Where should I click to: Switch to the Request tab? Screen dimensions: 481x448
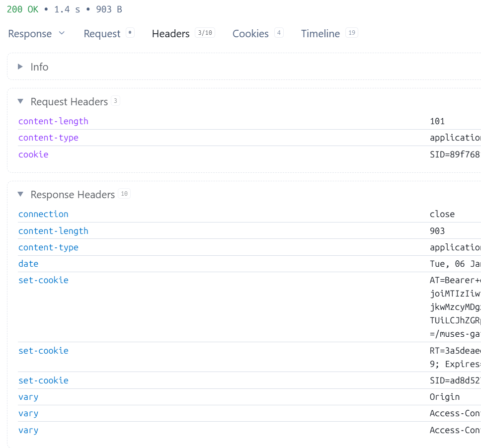102,34
